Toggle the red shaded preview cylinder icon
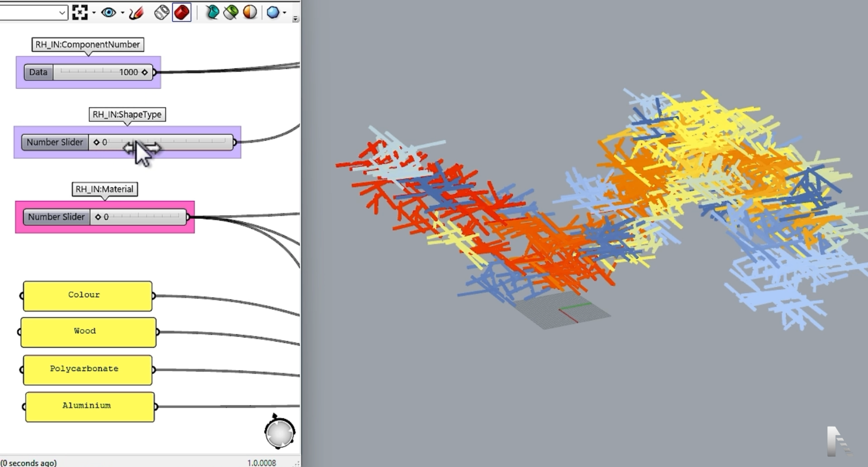The image size is (868, 467). pos(182,13)
